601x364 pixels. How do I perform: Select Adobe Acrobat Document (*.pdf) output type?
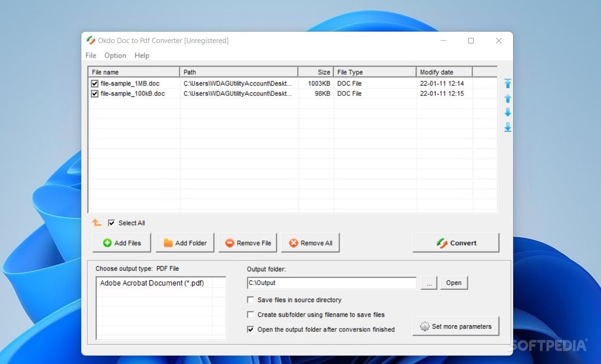click(x=152, y=283)
